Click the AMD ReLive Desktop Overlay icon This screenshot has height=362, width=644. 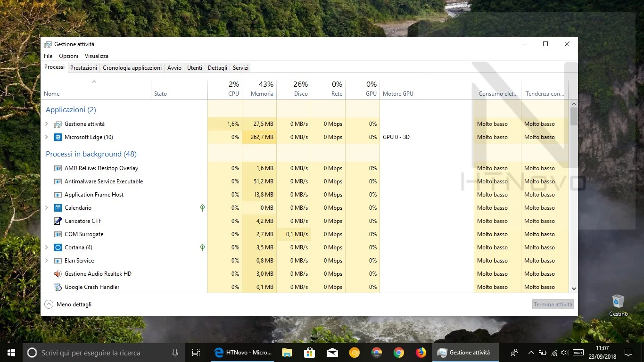pyautogui.click(x=58, y=168)
